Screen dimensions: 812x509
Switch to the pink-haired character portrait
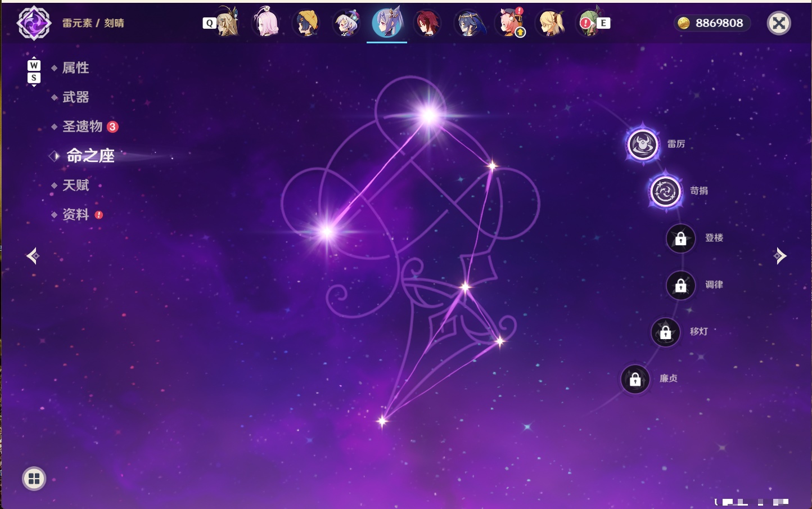tap(266, 22)
